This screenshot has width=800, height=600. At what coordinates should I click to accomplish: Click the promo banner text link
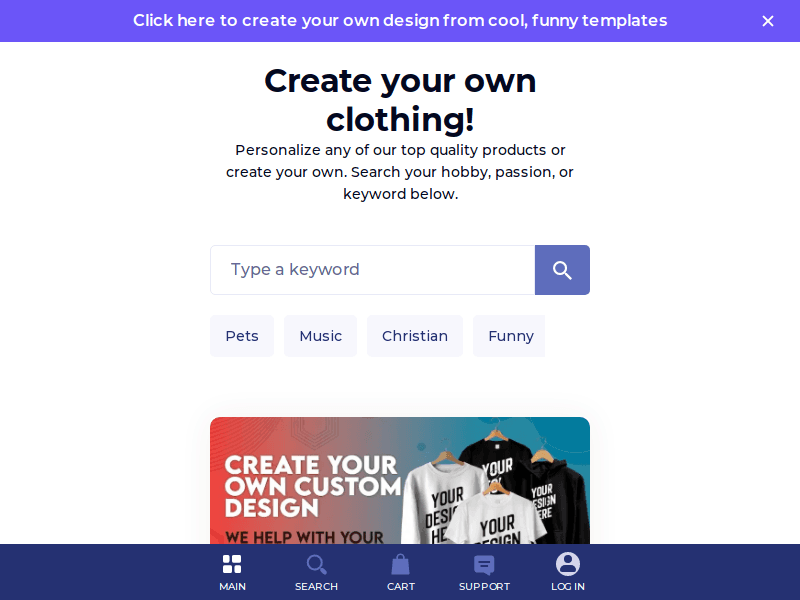point(400,20)
